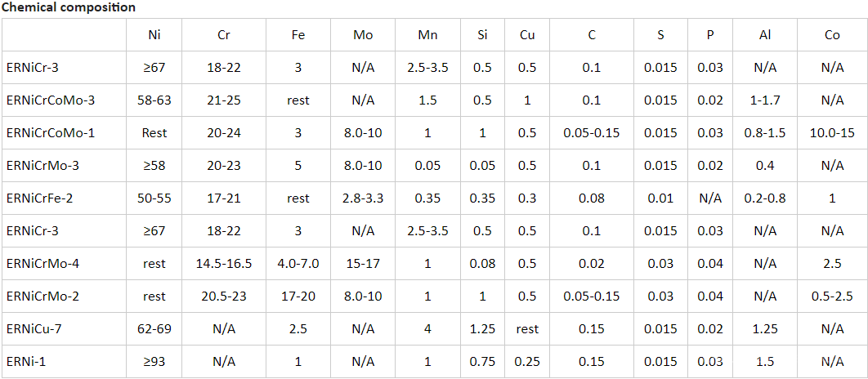Click the Mo column header
The height and width of the screenshot is (379, 868).
[363, 35]
